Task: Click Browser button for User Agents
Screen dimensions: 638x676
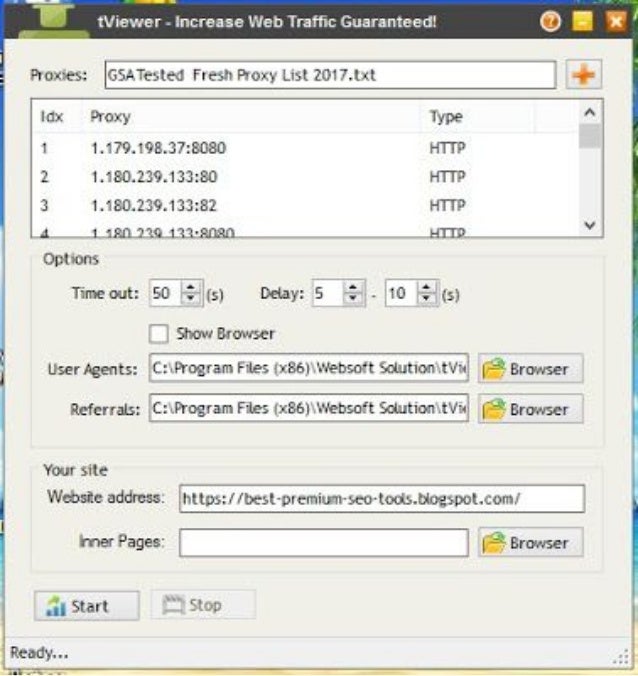Action: coord(531,369)
